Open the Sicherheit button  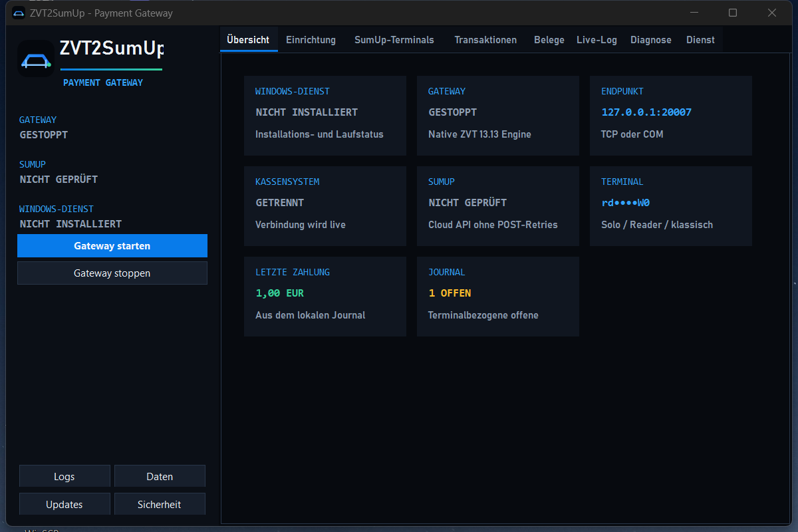(160, 505)
